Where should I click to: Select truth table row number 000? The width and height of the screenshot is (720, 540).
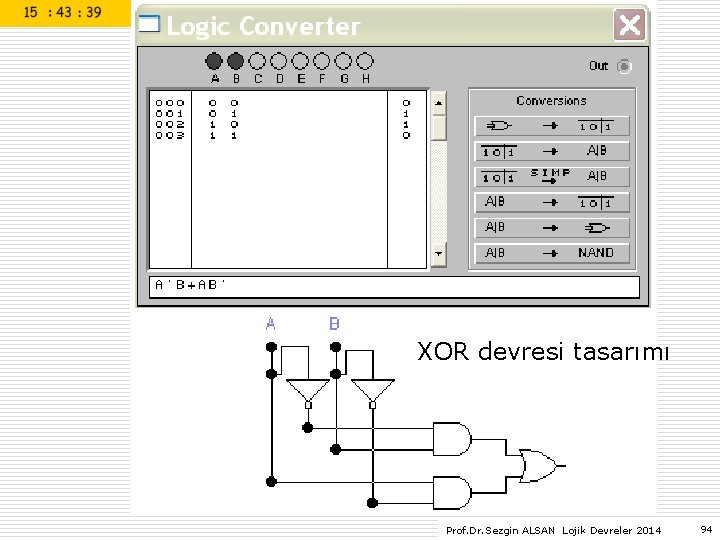170,103
